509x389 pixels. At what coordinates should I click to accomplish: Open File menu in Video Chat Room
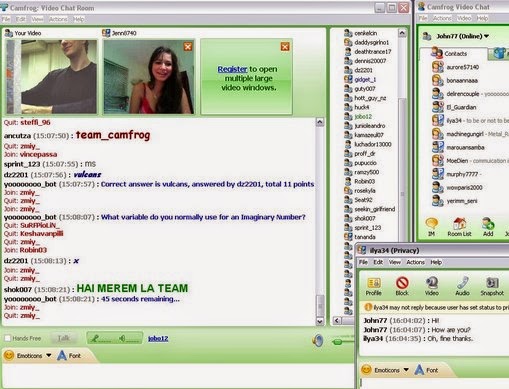coord(6,19)
